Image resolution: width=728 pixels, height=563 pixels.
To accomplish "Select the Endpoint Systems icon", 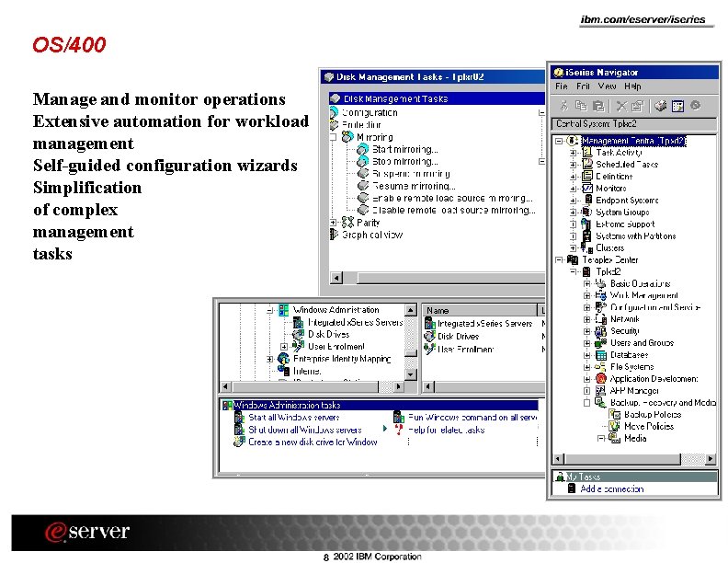I will (587, 200).
